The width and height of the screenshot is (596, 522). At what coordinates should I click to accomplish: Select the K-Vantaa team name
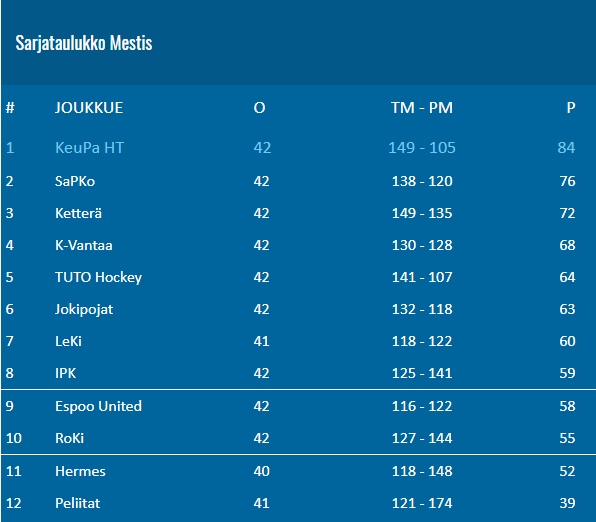tap(84, 245)
